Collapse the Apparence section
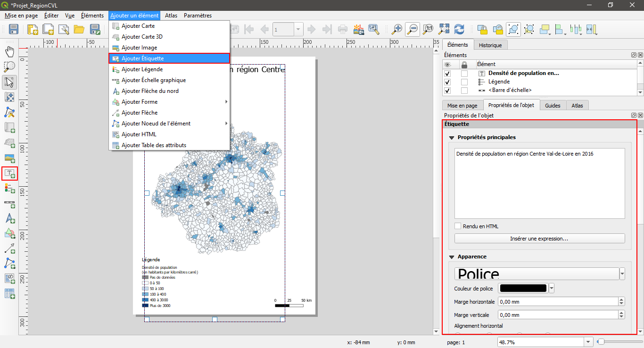The width and height of the screenshot is (644, 348). click(x=452, y=257)
